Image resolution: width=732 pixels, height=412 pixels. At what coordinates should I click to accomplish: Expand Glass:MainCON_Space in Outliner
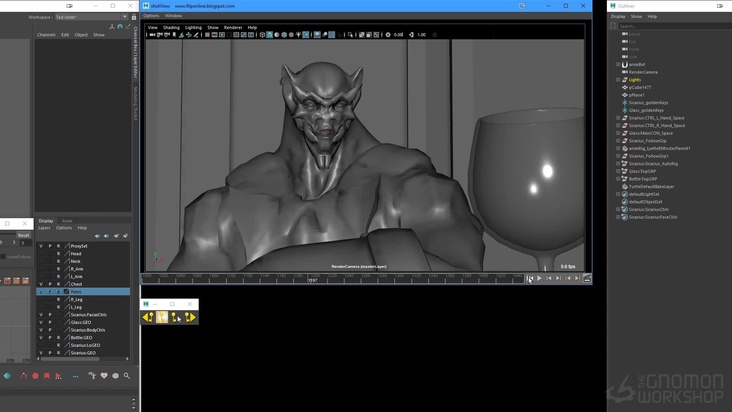(618, 133)
